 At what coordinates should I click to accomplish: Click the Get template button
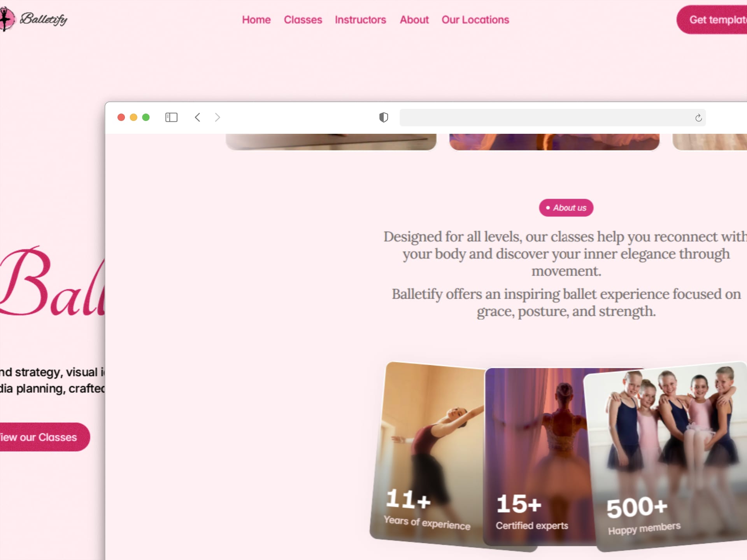pos(712,19)
